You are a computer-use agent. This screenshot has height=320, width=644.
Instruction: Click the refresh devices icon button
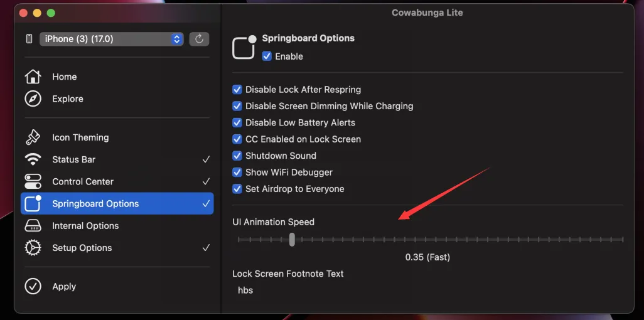pos(199,39)
